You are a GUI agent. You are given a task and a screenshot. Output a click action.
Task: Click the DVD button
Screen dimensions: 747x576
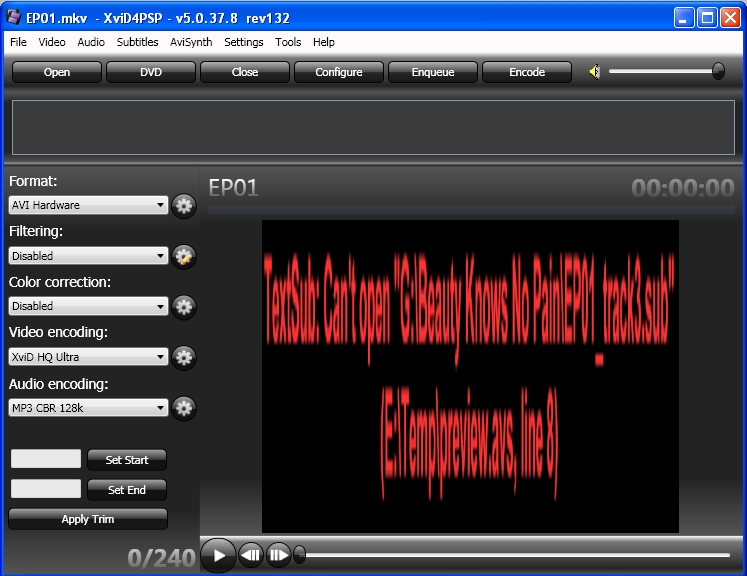(x=151, y=72)
